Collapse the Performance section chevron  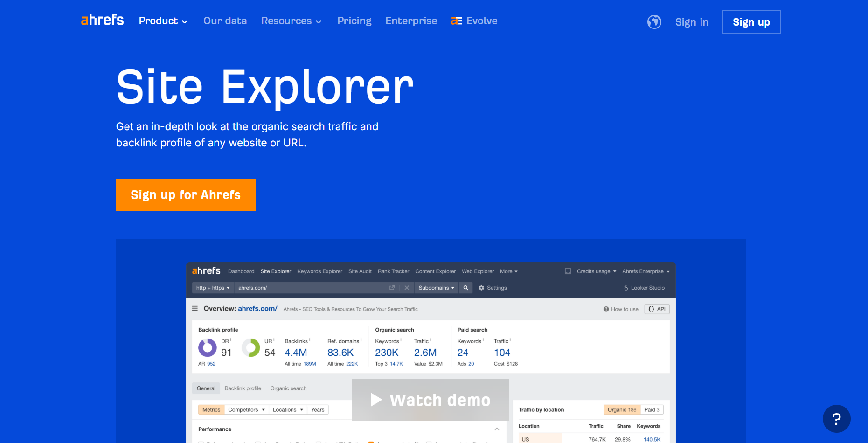click(x=497, y=429)
